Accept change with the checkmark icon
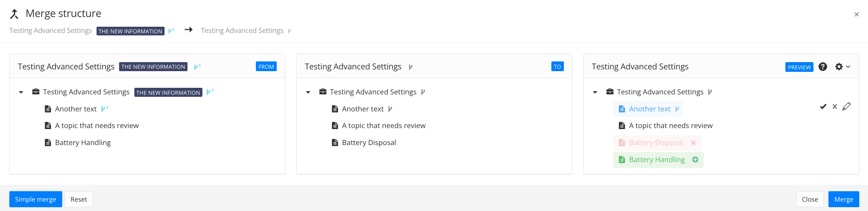Screen dimensions: 868x211 pyautogui.click(x=823, y=107)
